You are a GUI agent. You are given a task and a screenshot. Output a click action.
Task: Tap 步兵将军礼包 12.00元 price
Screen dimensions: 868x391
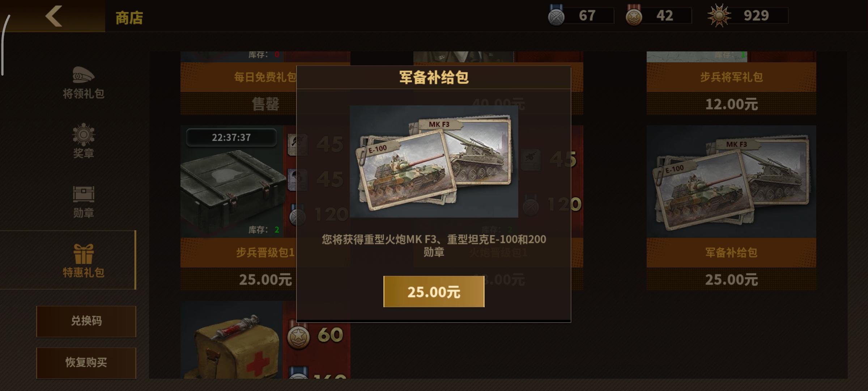tap(731, 104)
